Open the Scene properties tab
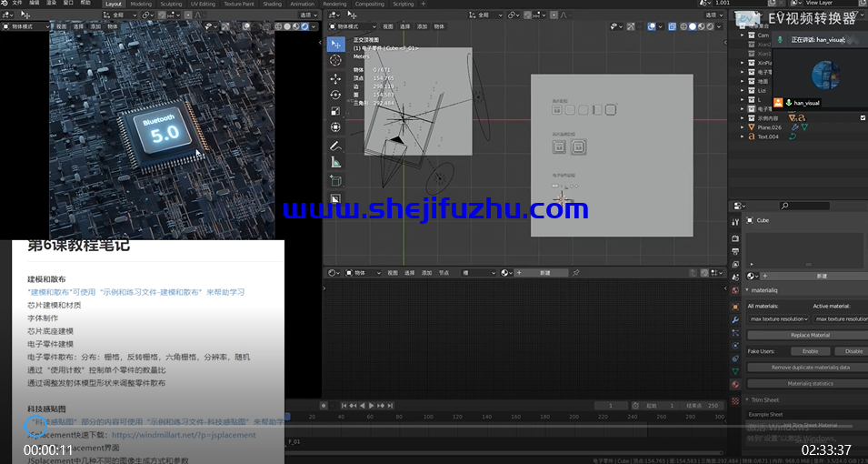The image size is (868, 464). pyautogui.click(x=735, y=277)
